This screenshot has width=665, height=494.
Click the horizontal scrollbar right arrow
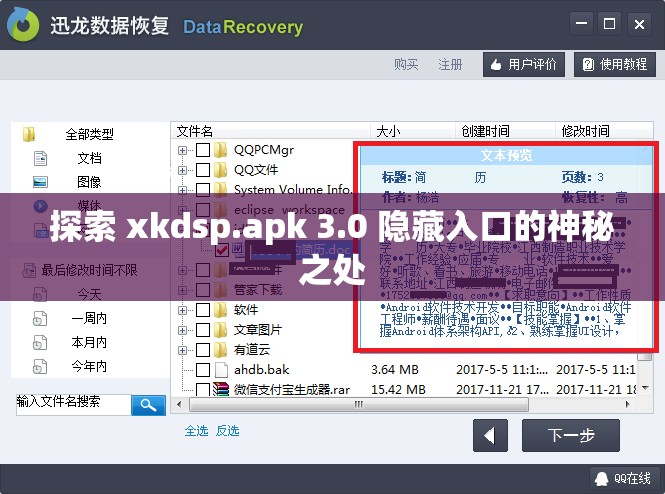point(628,405)
